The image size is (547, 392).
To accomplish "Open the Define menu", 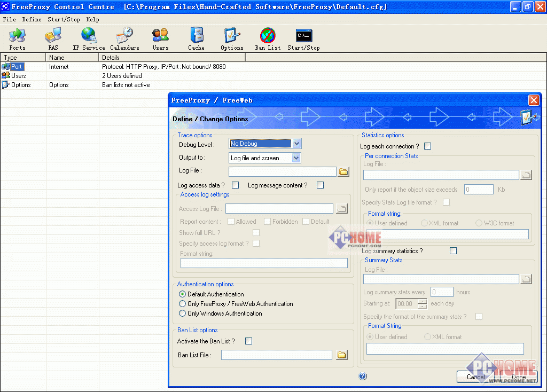I will (32, 20).
